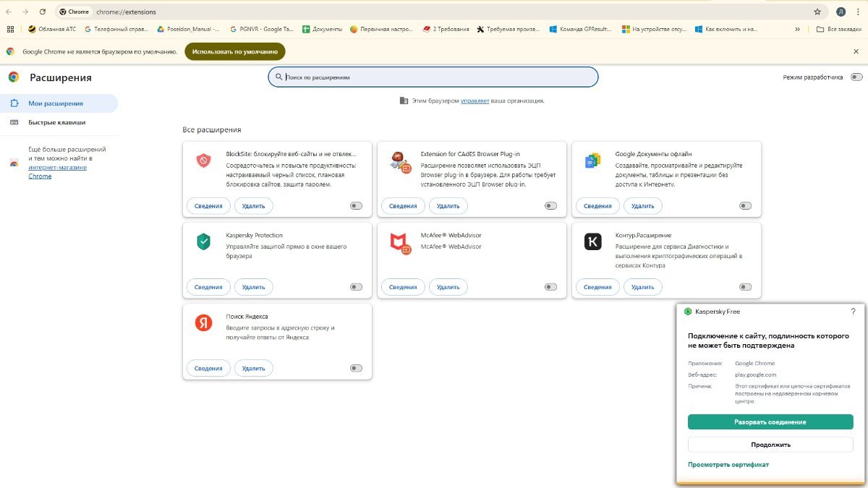The height and width of the screenshot is (488, 868).
Task: Click the browser back arrow
Action: point(8,12)
